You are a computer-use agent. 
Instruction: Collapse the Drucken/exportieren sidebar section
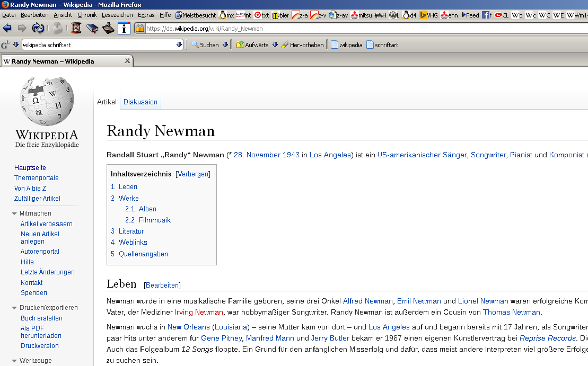[14, 308]
